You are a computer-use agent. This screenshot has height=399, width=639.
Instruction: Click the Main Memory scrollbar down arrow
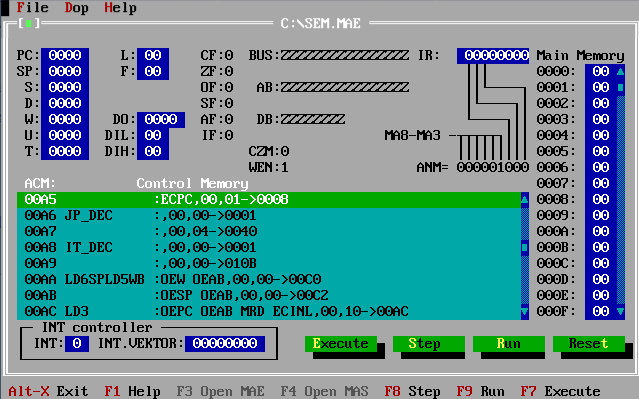[x=620, y=311]
